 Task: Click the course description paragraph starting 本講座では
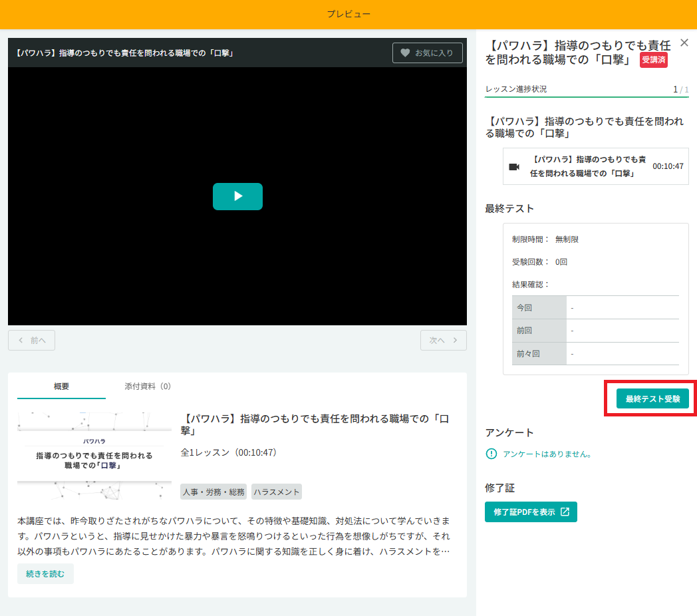(x=234, y=536)
